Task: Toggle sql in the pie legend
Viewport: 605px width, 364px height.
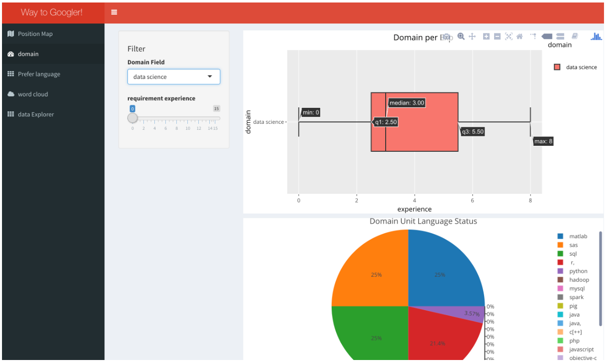Action: pos(567,254)
